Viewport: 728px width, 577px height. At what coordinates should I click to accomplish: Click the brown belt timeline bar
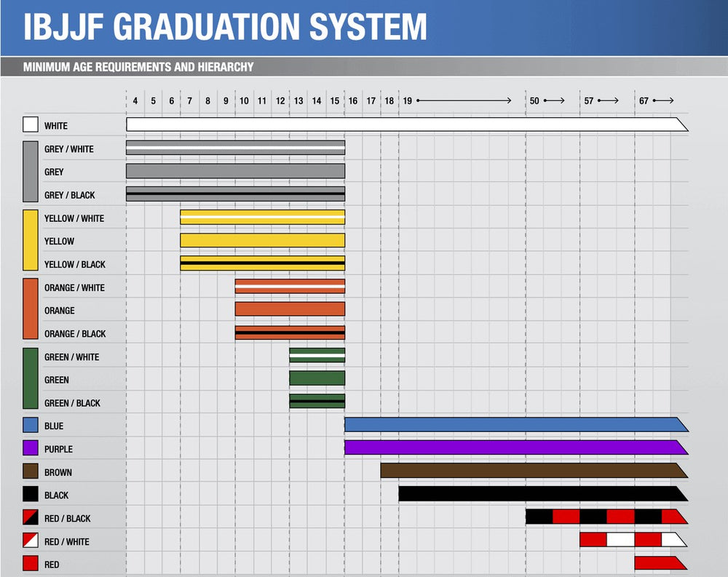(x=534, y=471)
